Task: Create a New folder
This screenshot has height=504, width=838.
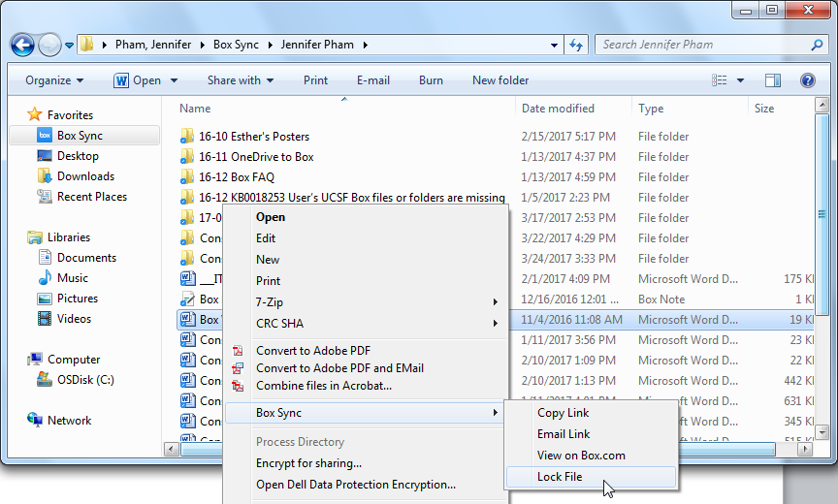Action: (x=500, y=80)
